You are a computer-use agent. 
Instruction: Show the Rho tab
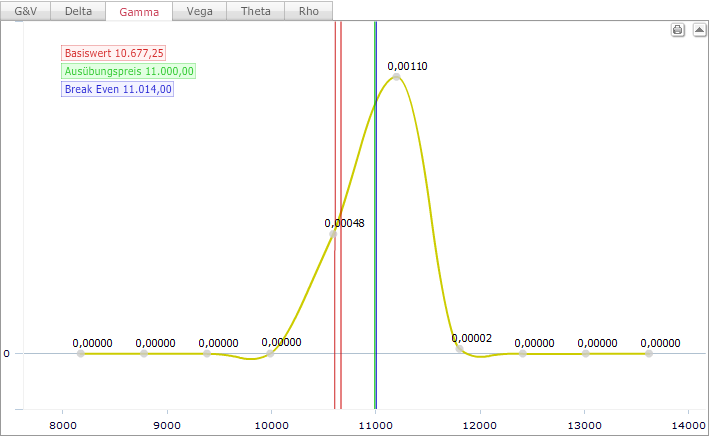[309, 12]
